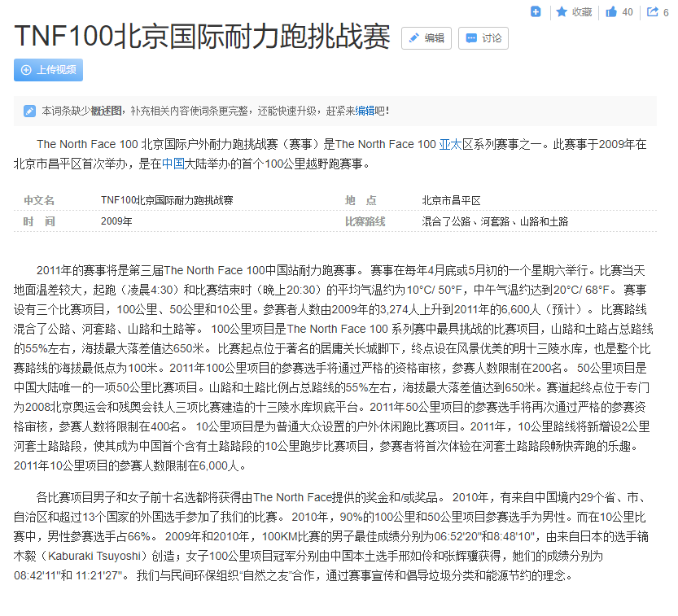This screenshot has width=678, height=616.
Task: Click the blue 上传视频 upload button
Action: click(x=48, y=70)
